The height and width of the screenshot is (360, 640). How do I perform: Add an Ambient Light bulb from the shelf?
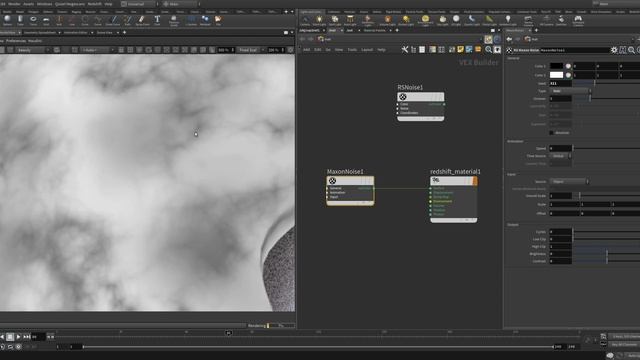point(508,20)
